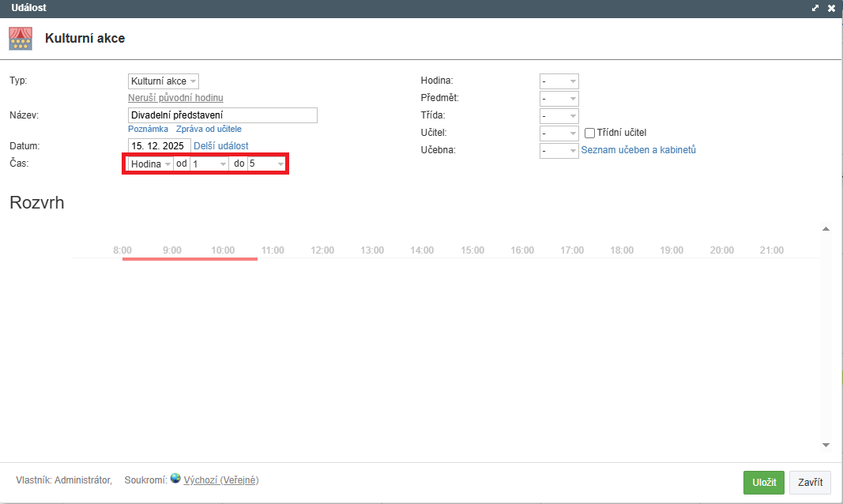
Task: Click the Uložit button
Action: 763,483
